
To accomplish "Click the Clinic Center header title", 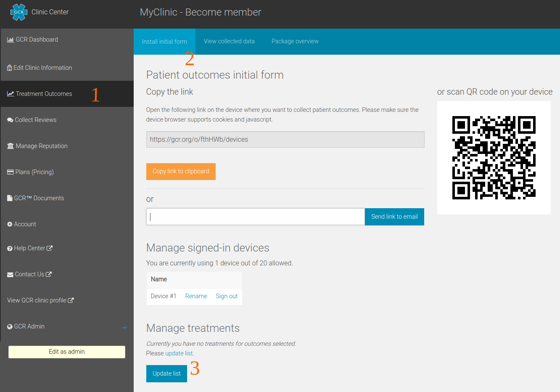I will click(50, 12).
